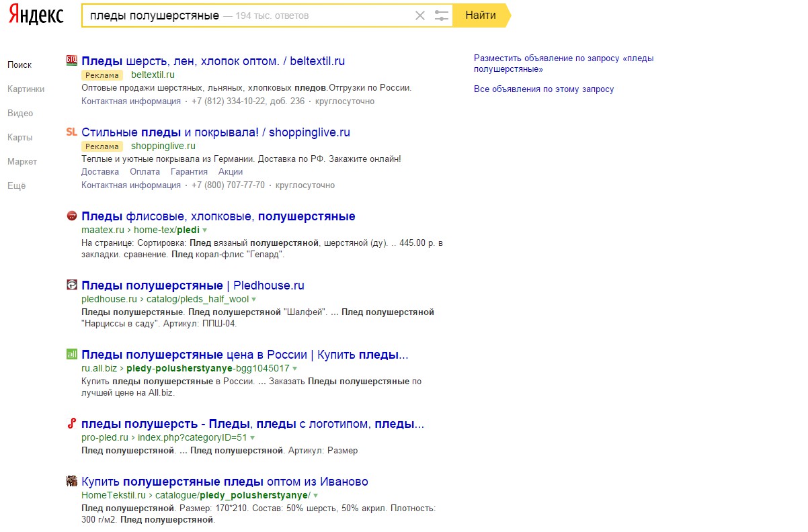Expand HomeTekstil.ru result dropdown arrow
Screen dimensions: 808x532
coord(315,496)
